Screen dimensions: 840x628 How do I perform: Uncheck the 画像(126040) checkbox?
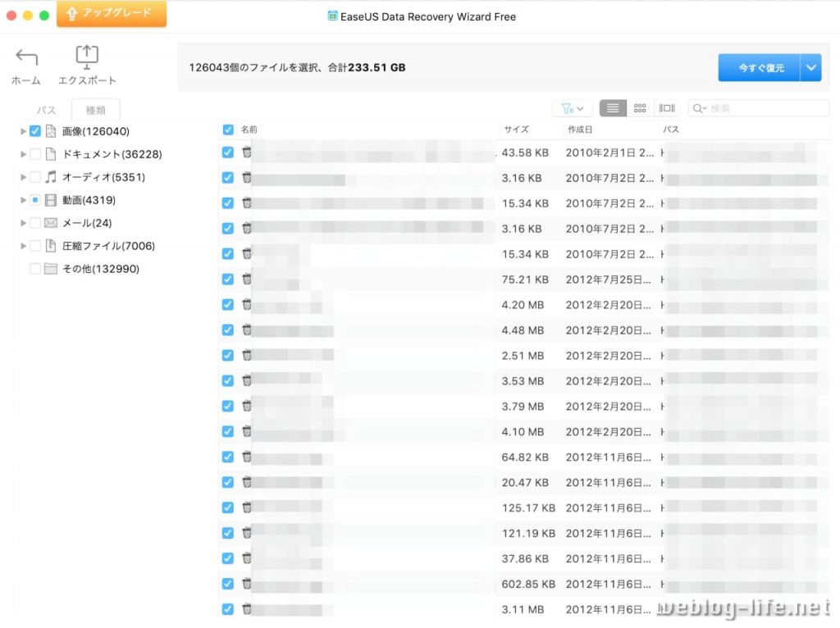pyautogui.click(x=35, y=131)
